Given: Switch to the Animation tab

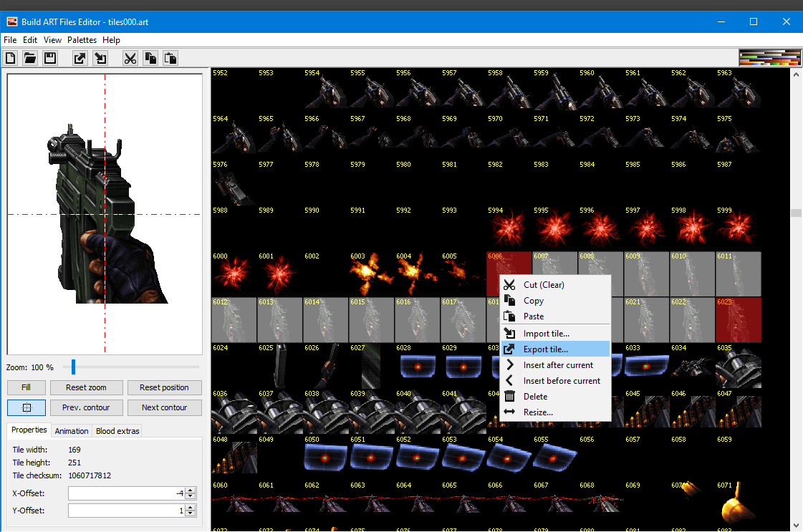Looking at the screenshot, I should 72,431.
